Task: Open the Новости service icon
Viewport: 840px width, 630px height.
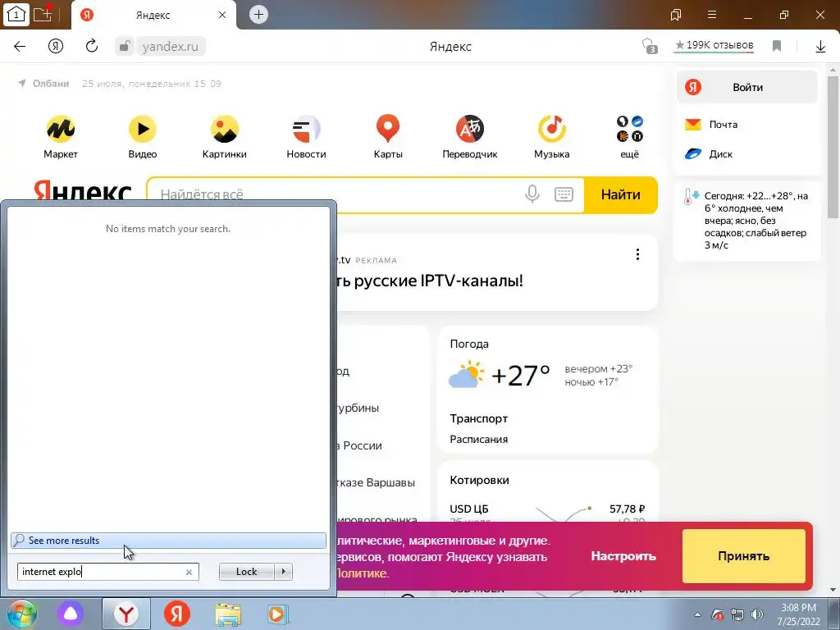Action: point(307,129)
